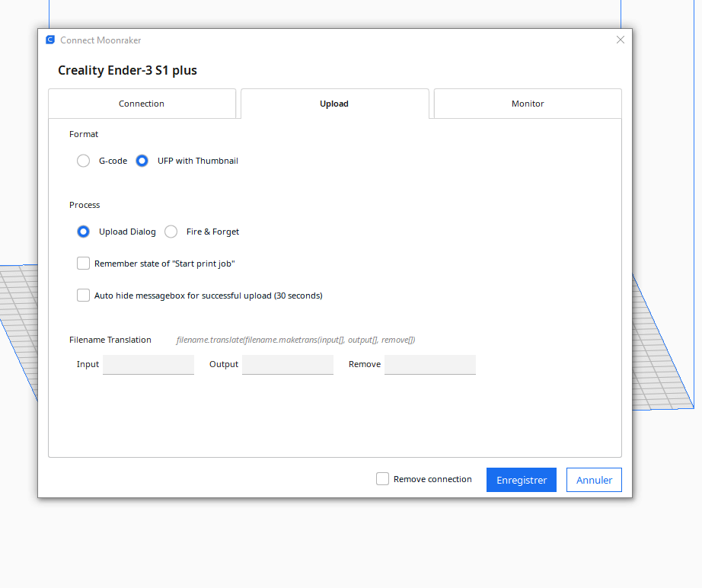
Task: Click the filename.translate hint text
Action: (x=295, y=340)
